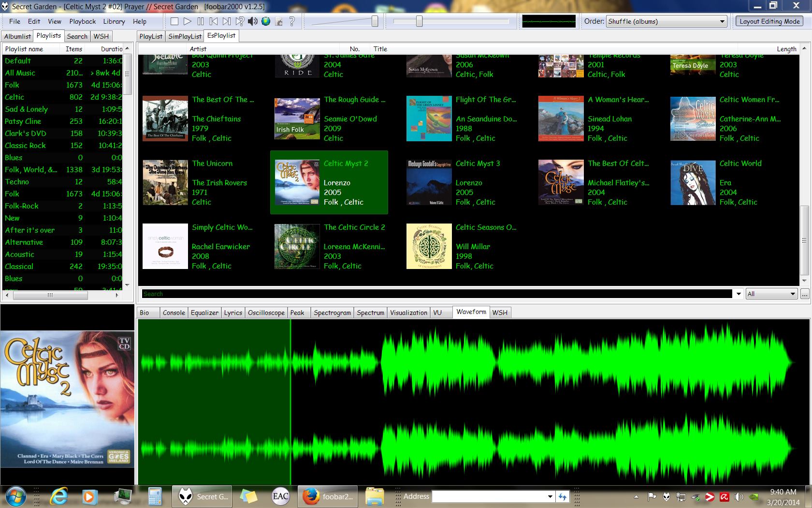
Task: Mute audio with the speaker icon
Action: pos(253,21)
